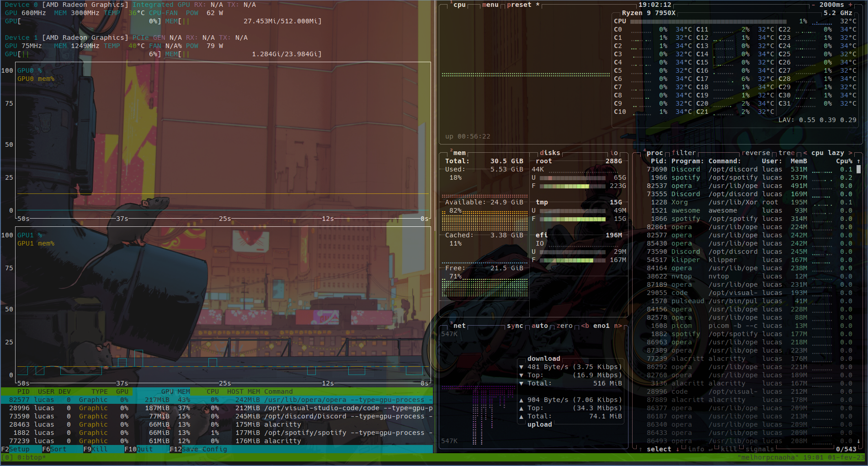The width and height of the screenshot is (868, 466).
Task: Click the down arrow at process list bottom
Action: point(858,441)
